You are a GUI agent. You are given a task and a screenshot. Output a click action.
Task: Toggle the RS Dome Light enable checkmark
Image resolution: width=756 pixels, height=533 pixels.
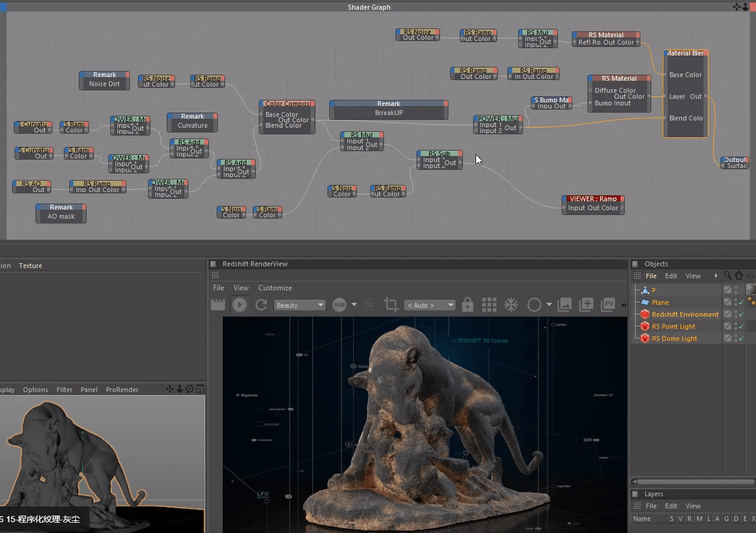pyautogui.click(x=742, y=338)
